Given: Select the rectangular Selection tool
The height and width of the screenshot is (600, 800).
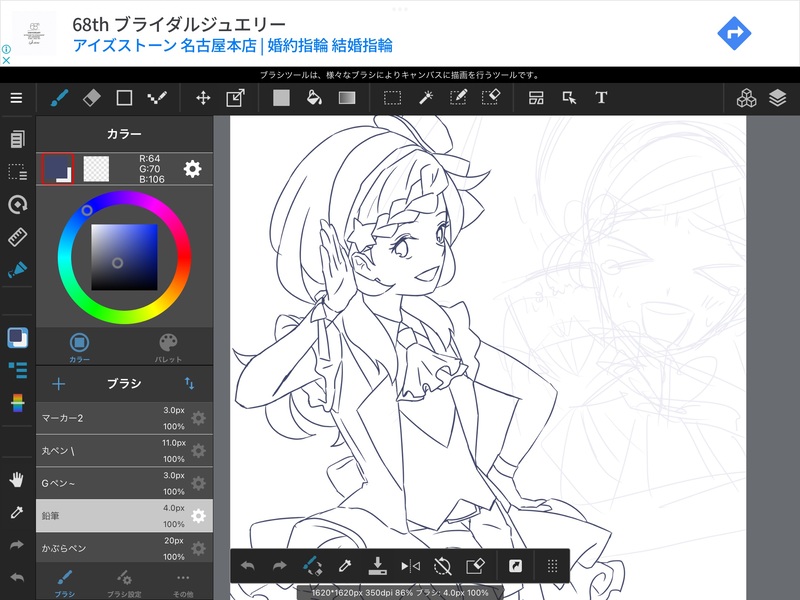Looking at the screenshot, I should [x=392, y=97].
